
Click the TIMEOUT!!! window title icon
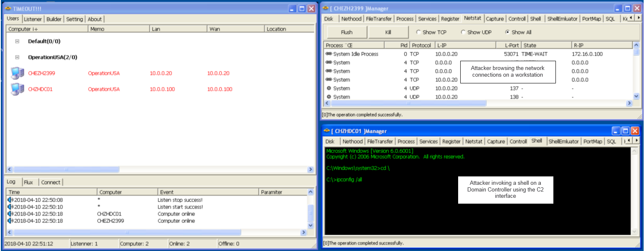[x=8, y=8]
